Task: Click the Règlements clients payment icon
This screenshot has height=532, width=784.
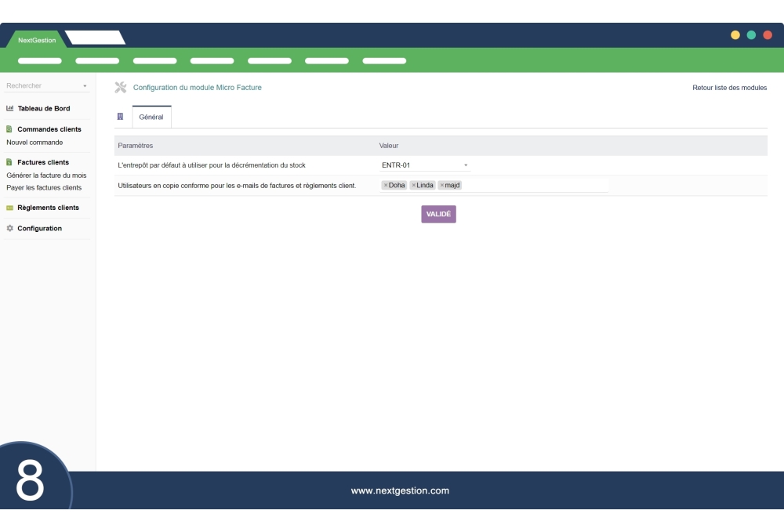Action: pos(9,208)
